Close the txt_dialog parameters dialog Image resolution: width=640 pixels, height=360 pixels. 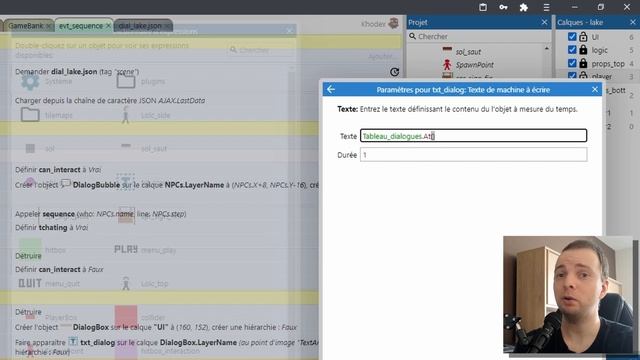click(x=595, y=89)
